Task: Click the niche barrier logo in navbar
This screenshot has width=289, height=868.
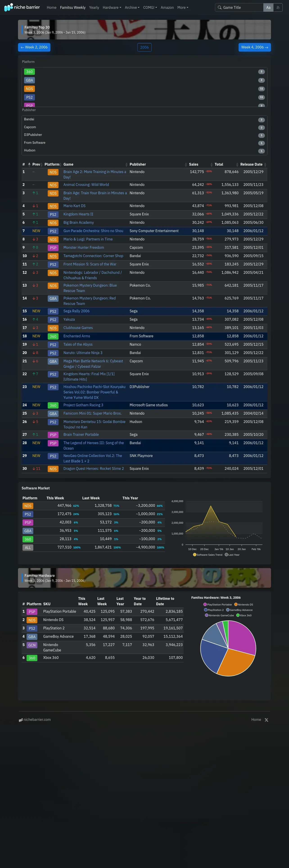Action: (22, 7)
